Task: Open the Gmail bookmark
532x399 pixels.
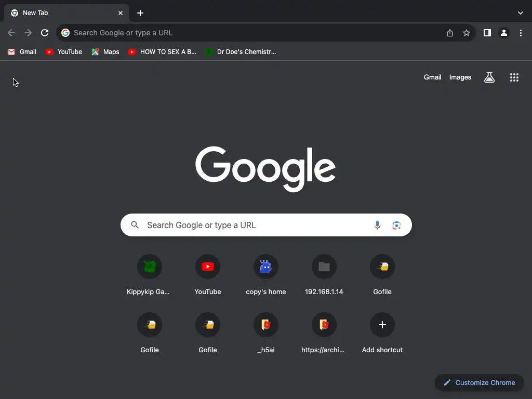Action: 22,52
